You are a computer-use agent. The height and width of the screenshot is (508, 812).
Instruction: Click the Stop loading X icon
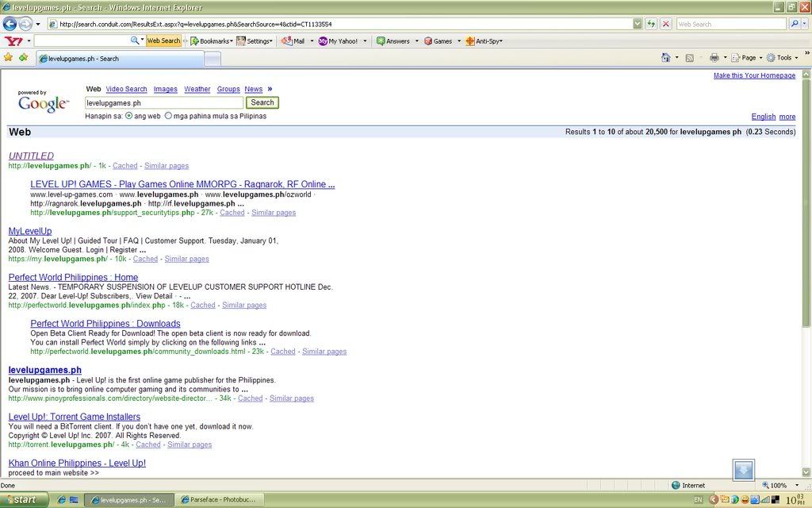point(665,24)
